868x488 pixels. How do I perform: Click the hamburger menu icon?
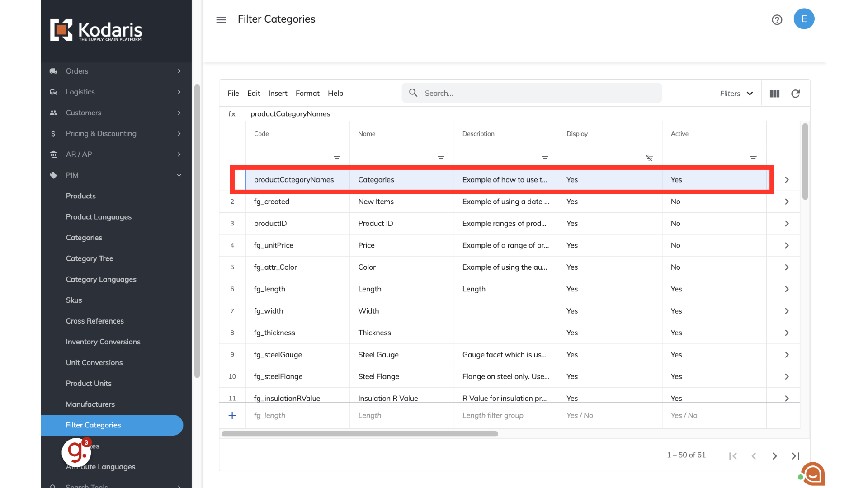point(221,20)
